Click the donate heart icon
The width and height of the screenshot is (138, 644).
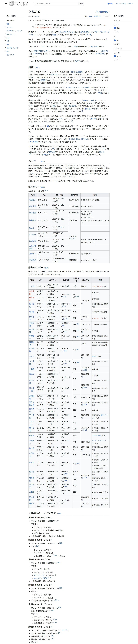(x=108, y=4)
